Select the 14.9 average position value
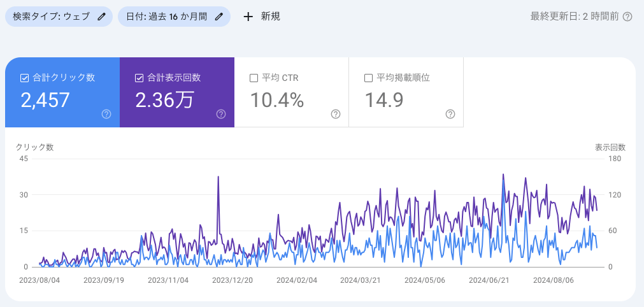Image resolution: width=644 pixels, height=307 pixels. pyautogui.click(x=384, y=100)
